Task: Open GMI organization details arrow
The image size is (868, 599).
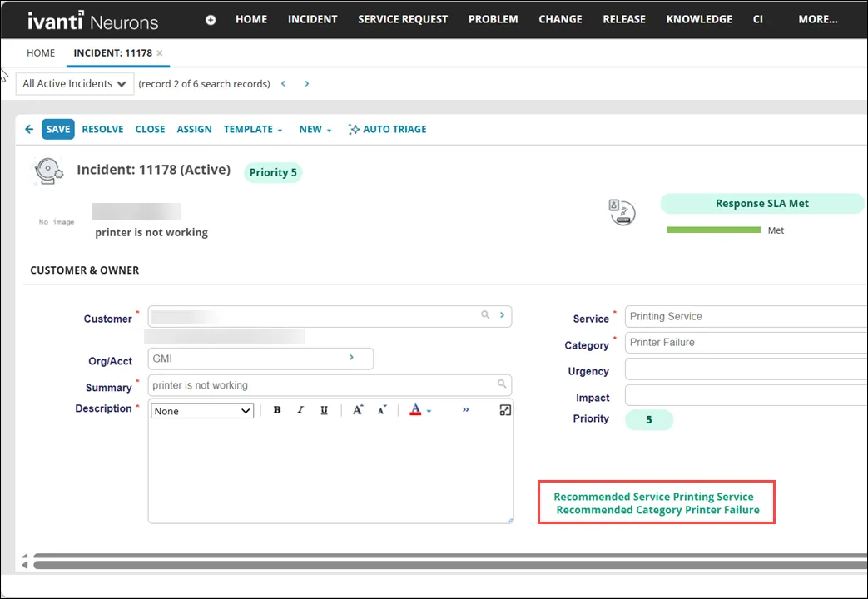Action: pyautogui.click(x=351, y=358)
